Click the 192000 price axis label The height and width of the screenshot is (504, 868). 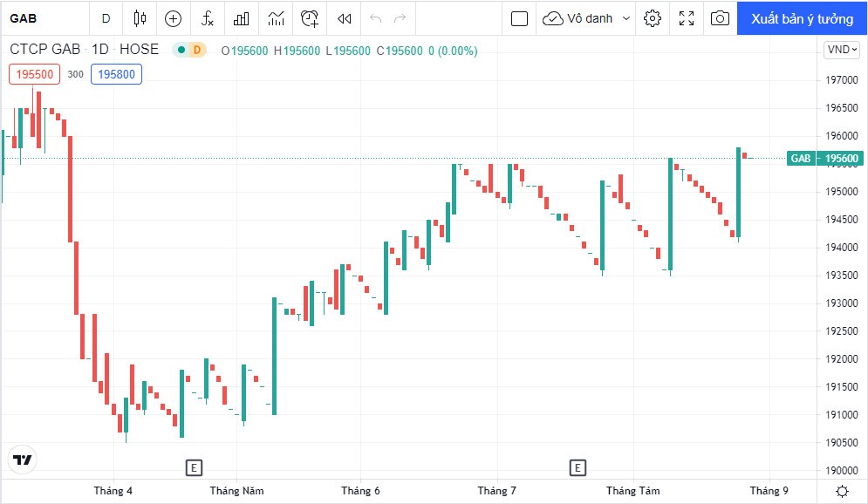(842, 358)
